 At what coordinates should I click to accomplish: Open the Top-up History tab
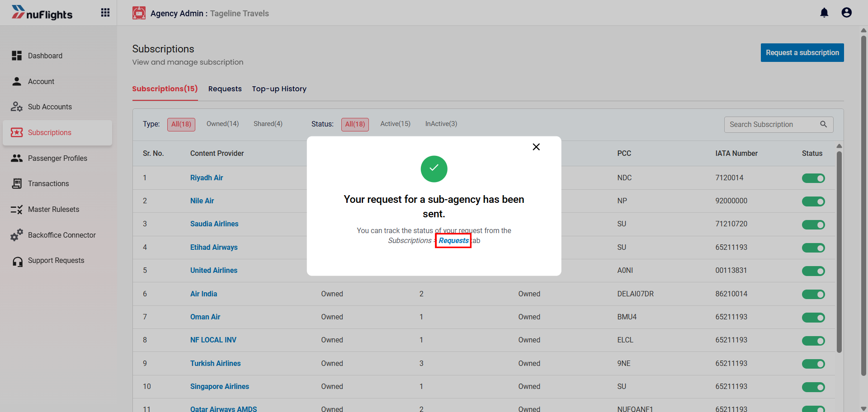click(x=279, y=89)
